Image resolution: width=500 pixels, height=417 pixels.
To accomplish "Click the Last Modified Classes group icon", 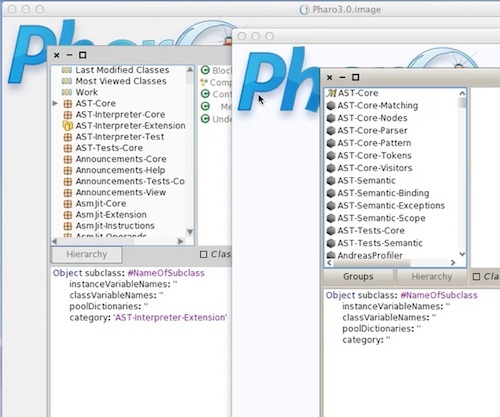I will [67, 70].
